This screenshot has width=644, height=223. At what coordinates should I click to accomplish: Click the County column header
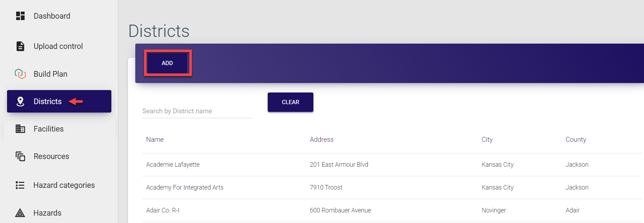click(575, 140)
